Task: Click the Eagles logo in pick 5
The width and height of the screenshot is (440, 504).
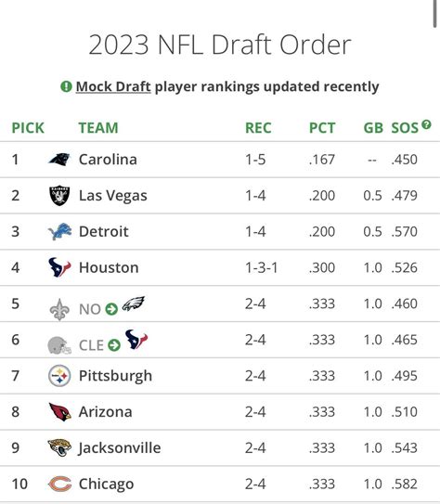Action: click(x=134, y=304)
